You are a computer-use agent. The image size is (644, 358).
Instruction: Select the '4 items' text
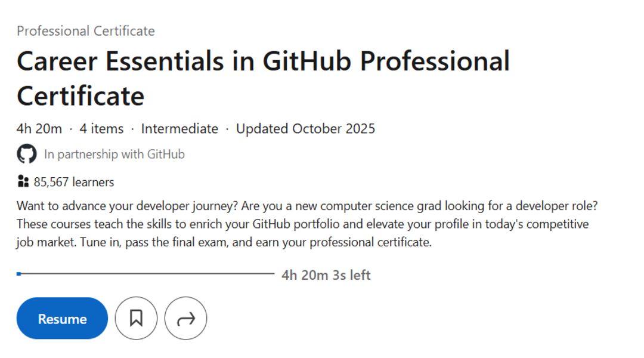(101, 129)
